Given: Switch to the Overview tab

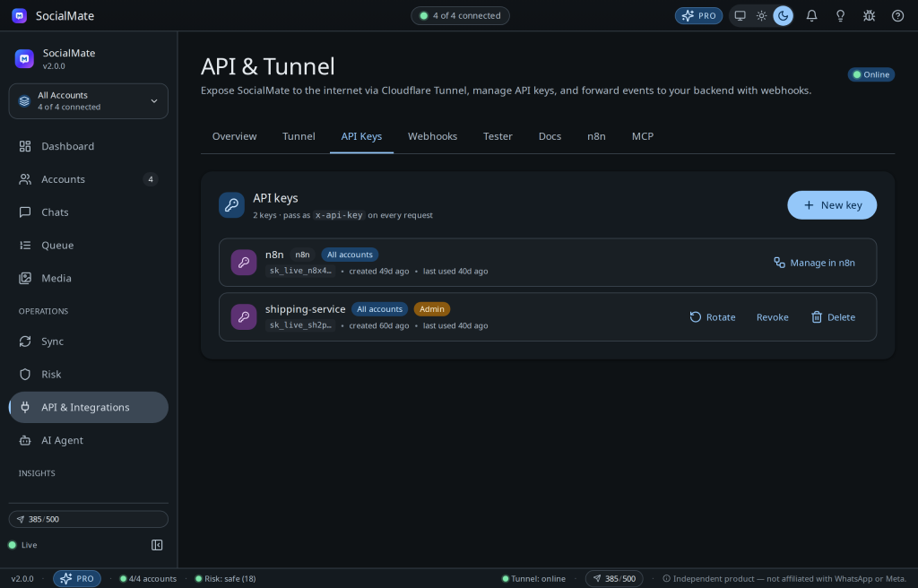Looking at the screenshot, I should [234, 136].
